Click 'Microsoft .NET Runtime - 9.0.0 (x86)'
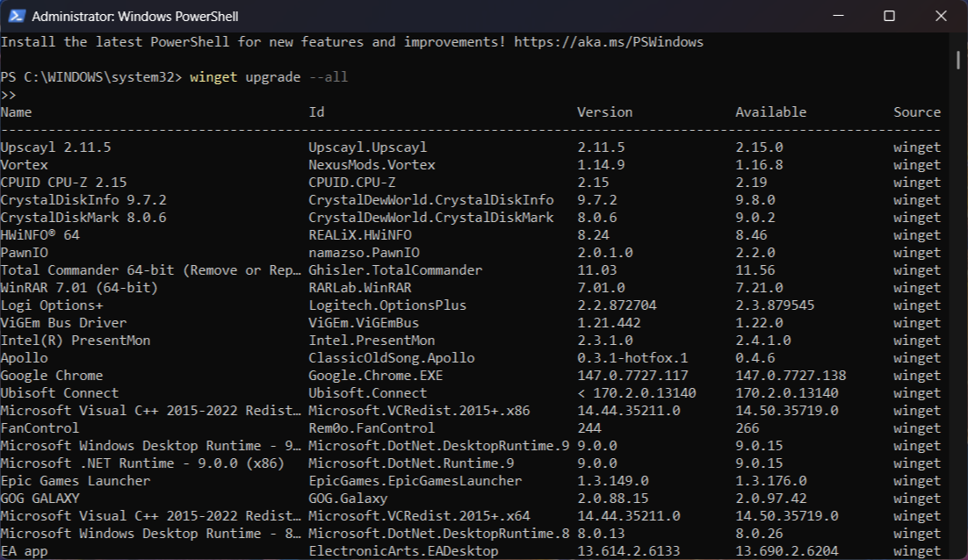Viewport: 968px width, 560px height. [x=142, y=463]
